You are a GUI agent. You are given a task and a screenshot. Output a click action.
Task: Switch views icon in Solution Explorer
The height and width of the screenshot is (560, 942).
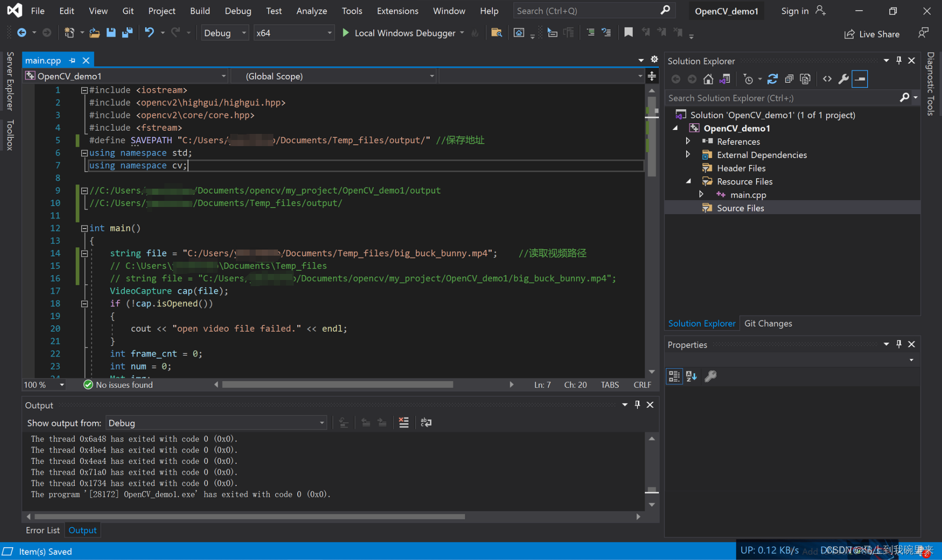(725, 79)
